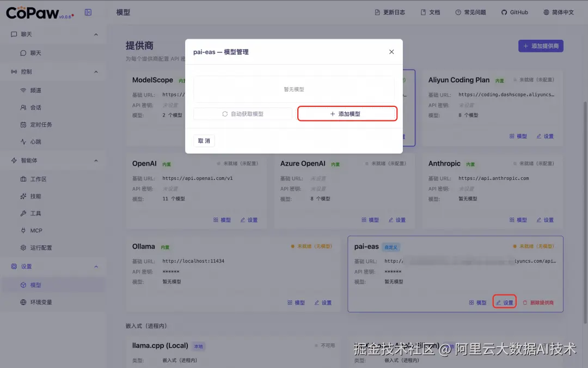Open 频道 in the sidebar
Screen dimensions: 588x368
tap(54, 90)
